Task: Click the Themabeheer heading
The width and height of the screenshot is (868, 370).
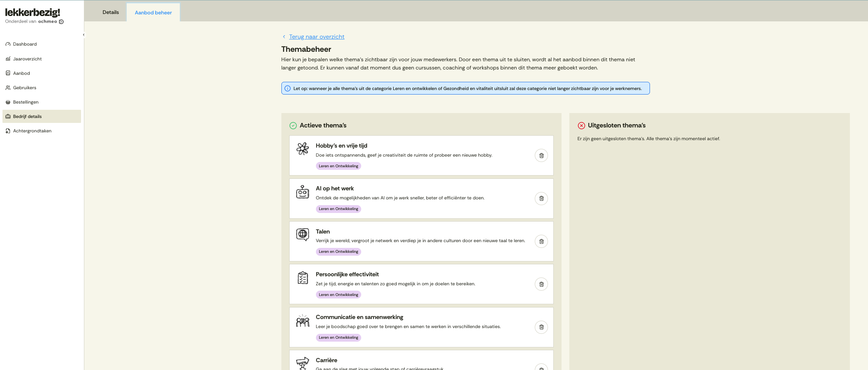Action: [306, 49]
